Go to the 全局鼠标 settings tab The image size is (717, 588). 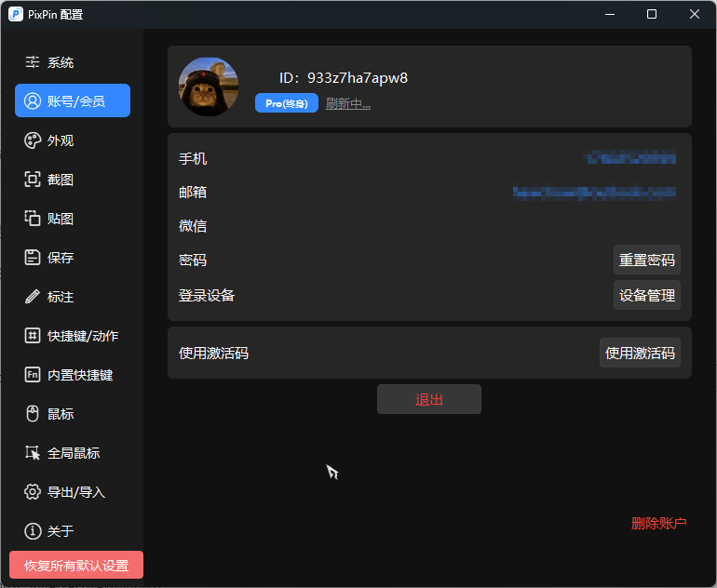(73, 453)
